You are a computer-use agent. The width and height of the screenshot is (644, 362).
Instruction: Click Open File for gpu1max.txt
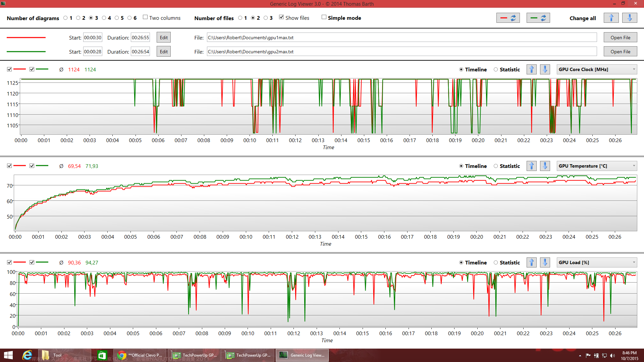point(620,38)
